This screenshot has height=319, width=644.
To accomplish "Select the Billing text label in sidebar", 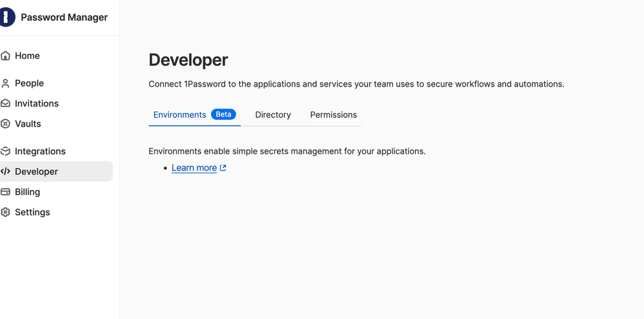I will click(28, 192).
